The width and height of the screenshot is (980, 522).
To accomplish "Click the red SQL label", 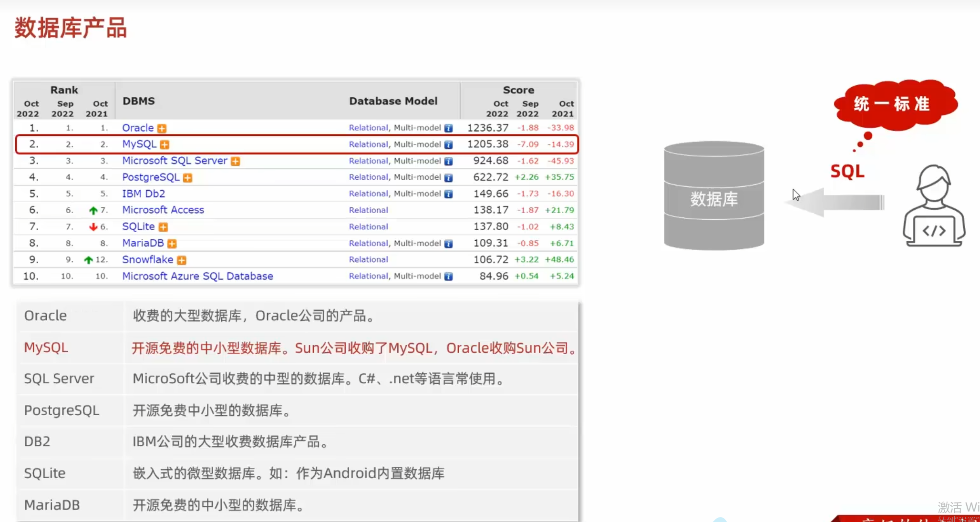I will pyautogui.click(x=847, y=171).
